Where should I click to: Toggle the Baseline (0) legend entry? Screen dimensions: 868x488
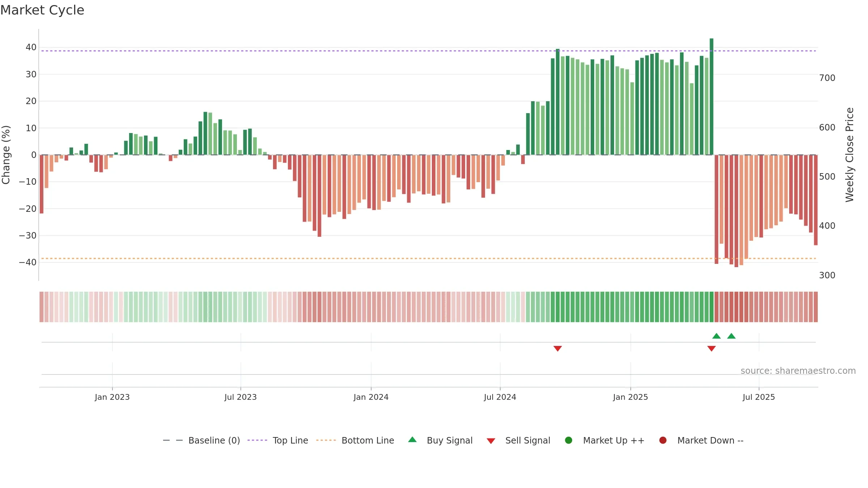click(x=201, y=440)
